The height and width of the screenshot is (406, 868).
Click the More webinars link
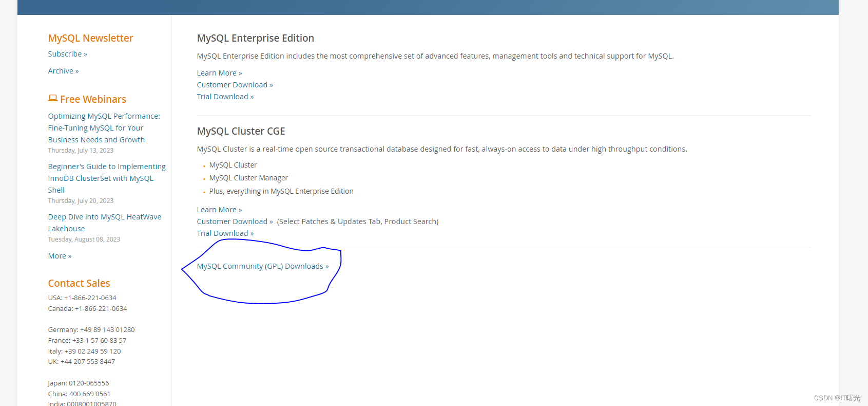[x=60, y=256]
